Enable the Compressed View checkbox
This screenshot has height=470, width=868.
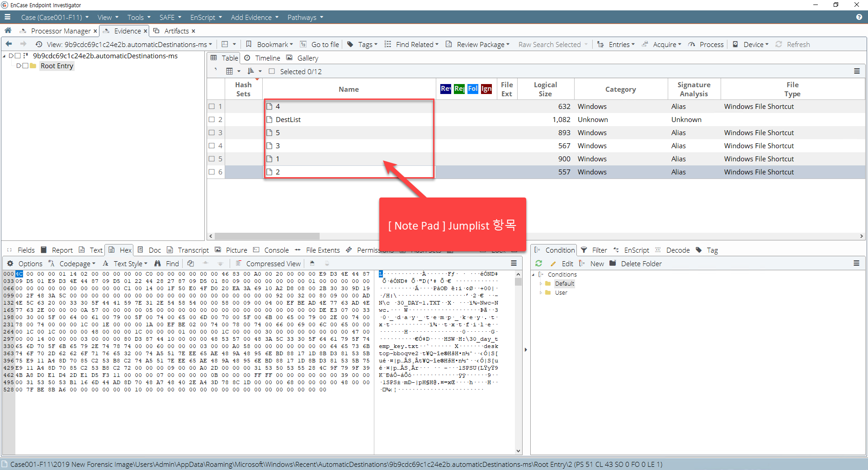(x=238, y=263)
